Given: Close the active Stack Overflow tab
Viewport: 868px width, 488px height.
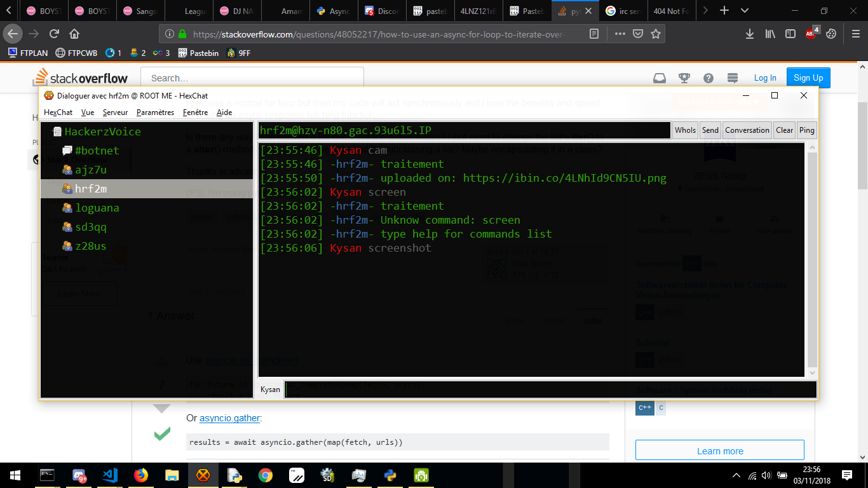Looking at the screenshot, I should 589,11.
